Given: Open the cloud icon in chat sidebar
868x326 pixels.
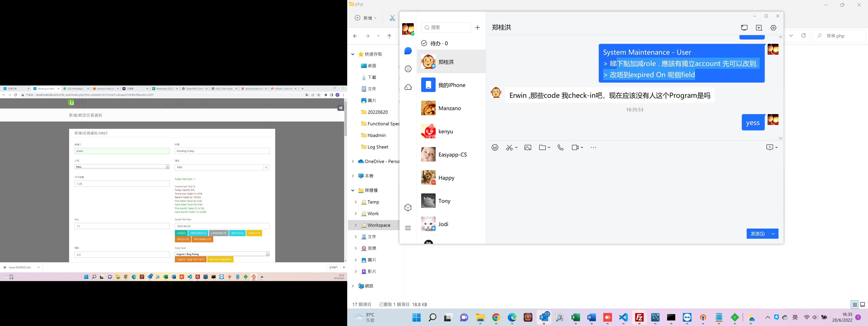Looking at the screenshot, I should (x=408, y=87).
